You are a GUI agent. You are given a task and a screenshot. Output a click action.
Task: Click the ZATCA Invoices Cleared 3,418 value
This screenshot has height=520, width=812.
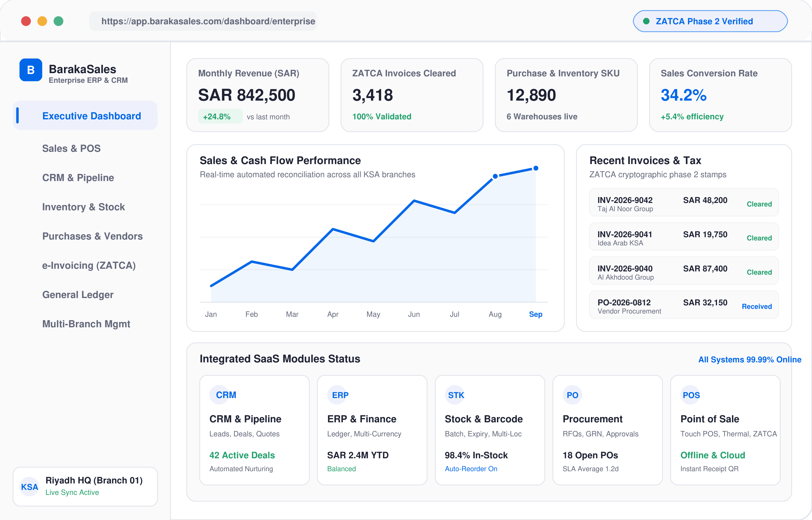click(373, 95)
